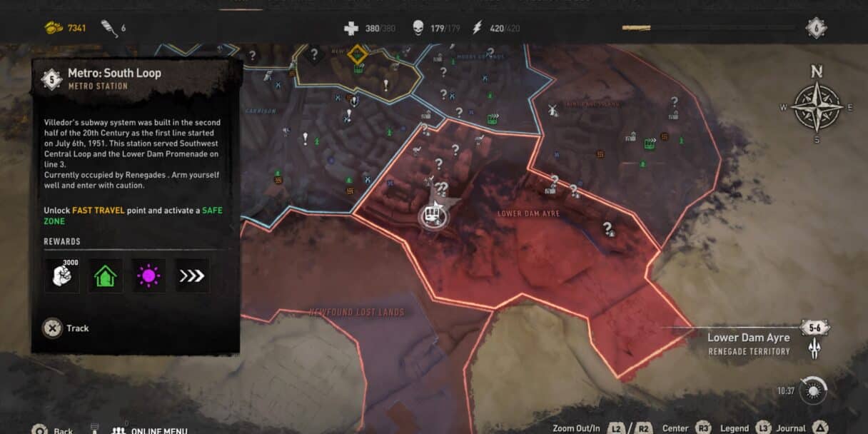Click the Center map option
The image size is (868, 434).
[x=686, y=428]
